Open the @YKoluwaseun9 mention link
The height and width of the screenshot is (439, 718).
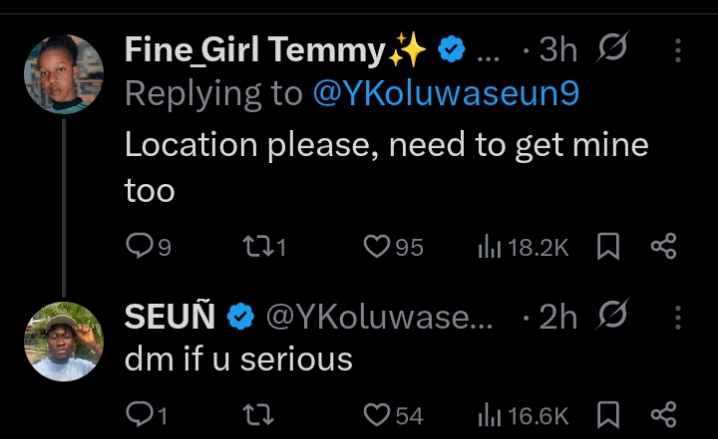[446, 93]
